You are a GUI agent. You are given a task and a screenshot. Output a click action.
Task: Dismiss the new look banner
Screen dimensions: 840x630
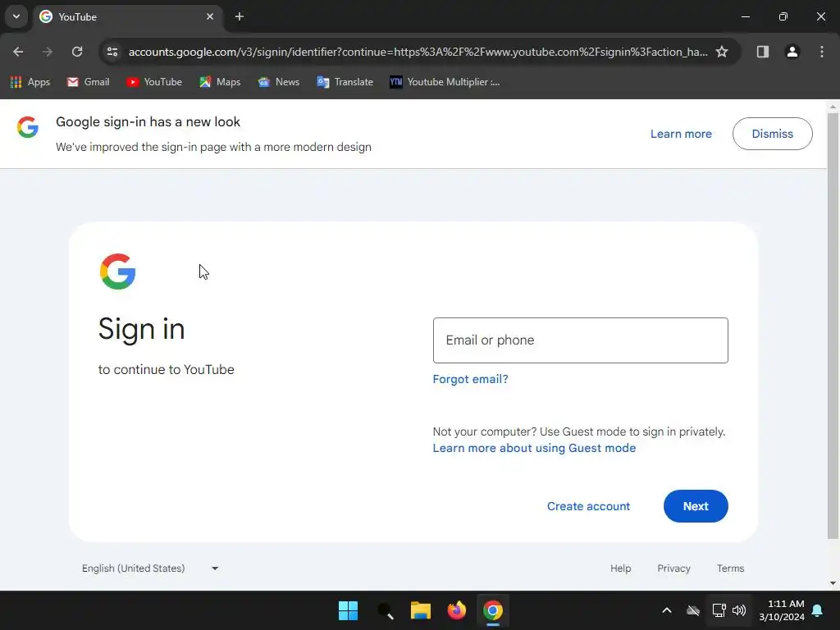[x=772, y=134]
